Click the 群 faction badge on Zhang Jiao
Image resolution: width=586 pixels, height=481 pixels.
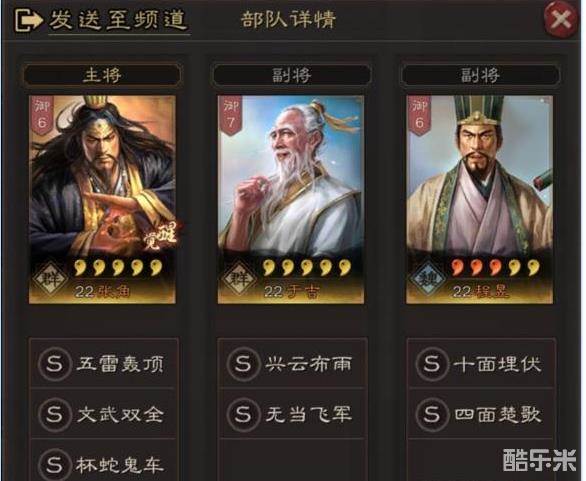click(50, 278)
